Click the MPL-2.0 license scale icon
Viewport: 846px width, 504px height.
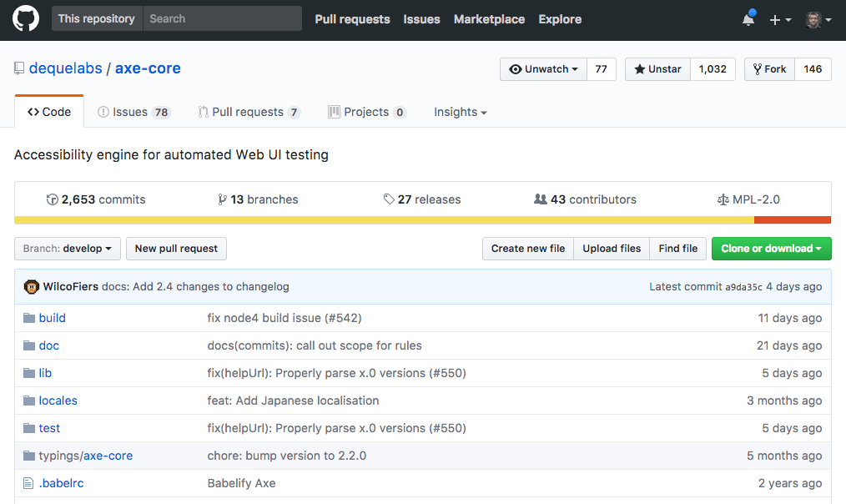pyautogui.click(x=723, y=199)
